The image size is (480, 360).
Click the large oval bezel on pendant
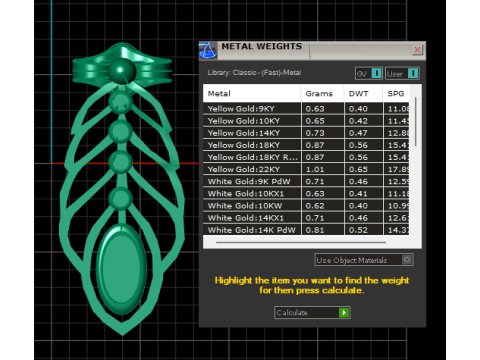[x=122, y=269]
